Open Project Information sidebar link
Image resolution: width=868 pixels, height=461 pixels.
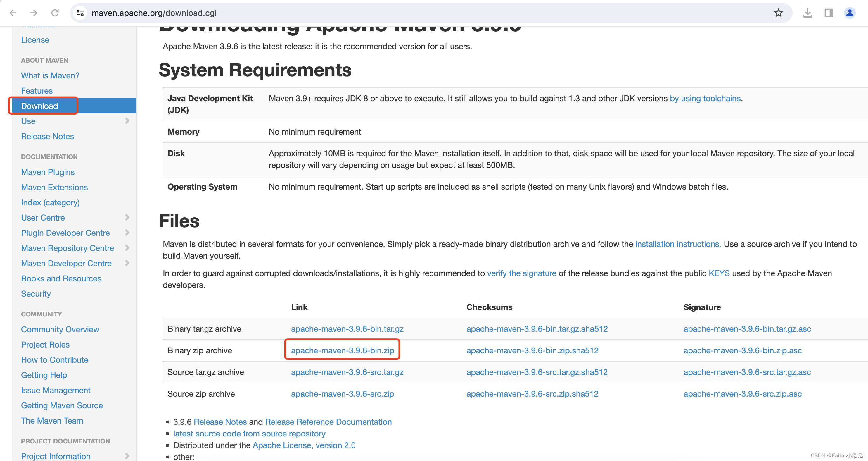tap(56, 456)
